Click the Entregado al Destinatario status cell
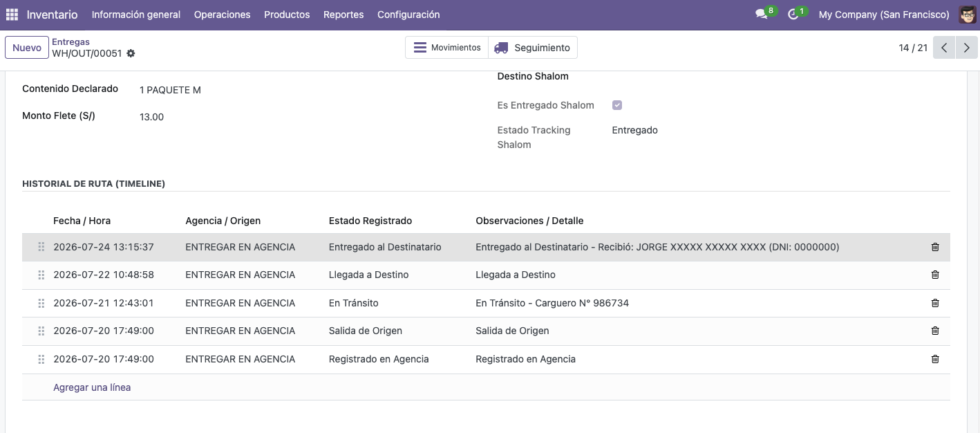980x433 pixels. [385, 247]
